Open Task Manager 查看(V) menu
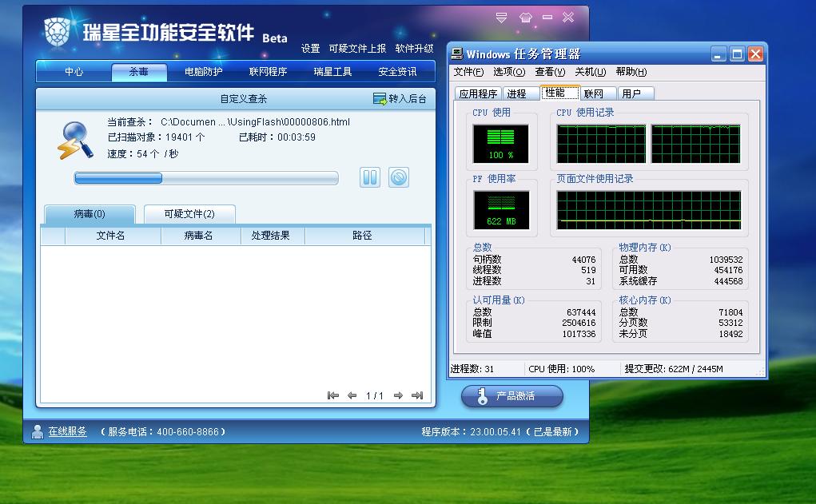The height and width of the screenshot is (504, 816). [x=550, y=72]
